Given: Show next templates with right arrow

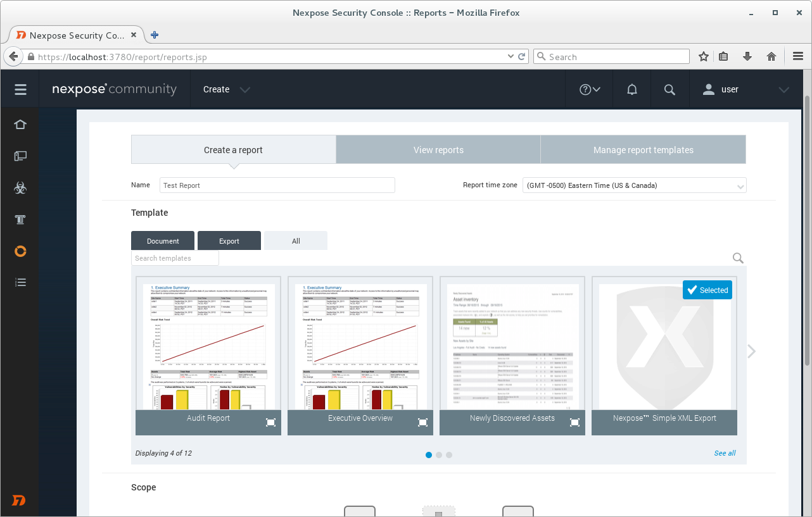Looking at the screenshot, I should tap(751, 351).
